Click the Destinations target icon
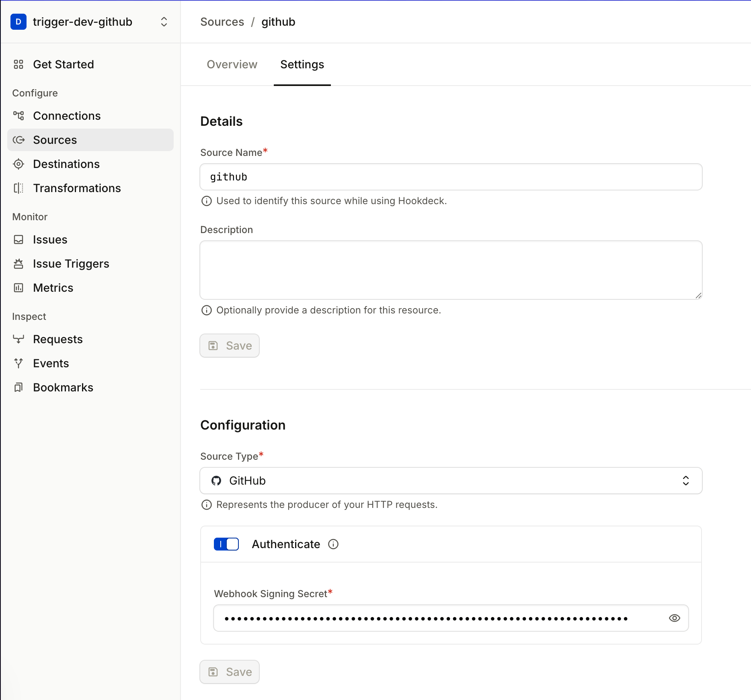The image size is (751, 700). pyautogui.click(x=18, y=164)
